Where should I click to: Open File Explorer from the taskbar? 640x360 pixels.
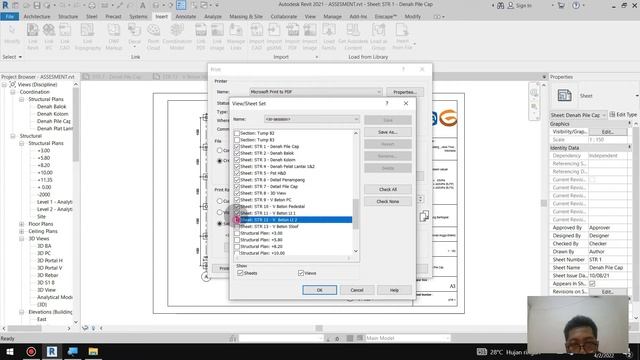[93, 351]
